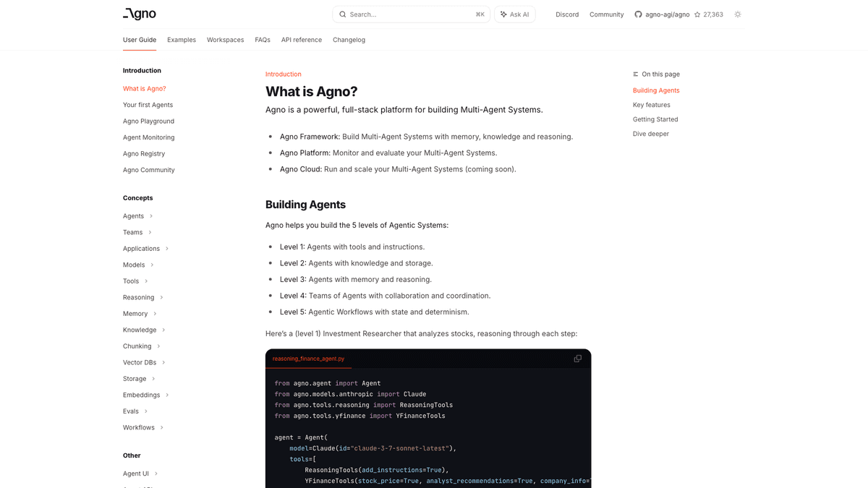The height and width of the screenshot is (488, 868).
Task: Expand the Agent UI sidebar chevron
Action: pyautogui.click(x=156, y=474)
